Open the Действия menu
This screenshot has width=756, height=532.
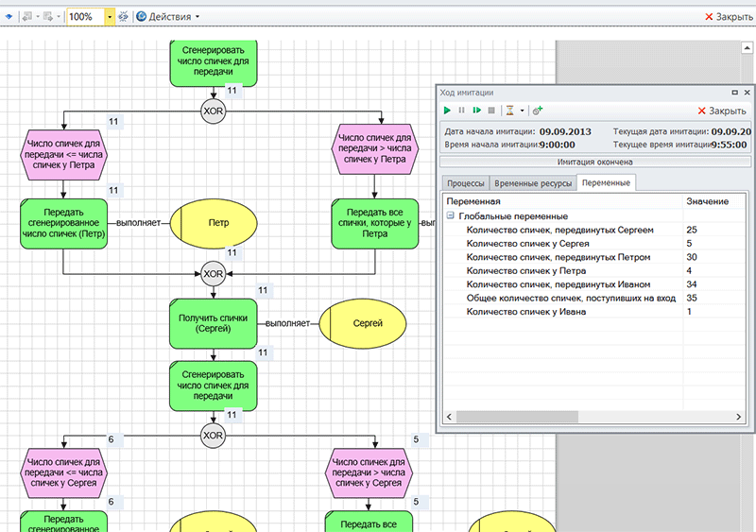point(167,17)
